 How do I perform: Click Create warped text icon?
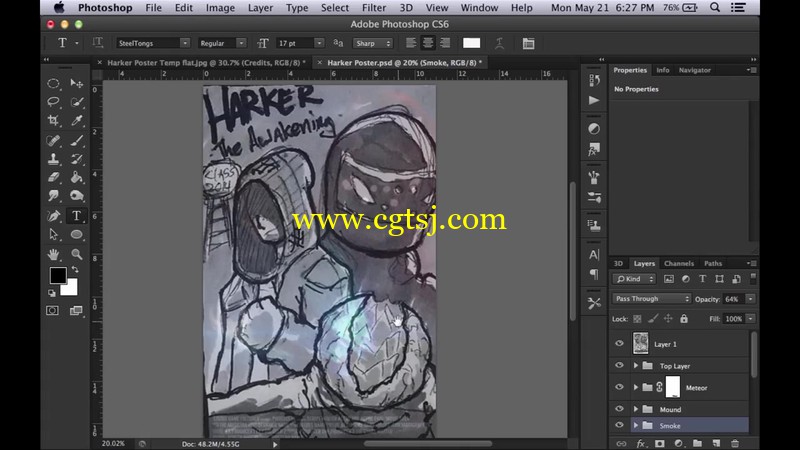tap(499, 43)
